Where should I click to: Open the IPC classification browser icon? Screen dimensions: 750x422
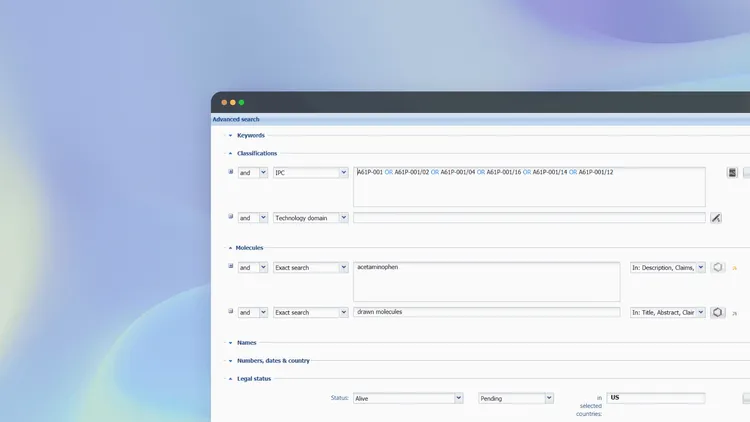tap(732, 173)
